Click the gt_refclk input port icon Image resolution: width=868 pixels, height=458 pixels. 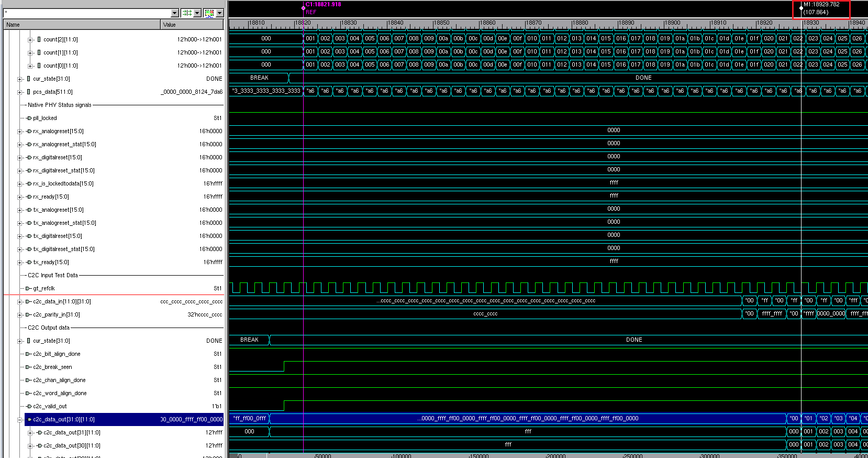(29, 288)
